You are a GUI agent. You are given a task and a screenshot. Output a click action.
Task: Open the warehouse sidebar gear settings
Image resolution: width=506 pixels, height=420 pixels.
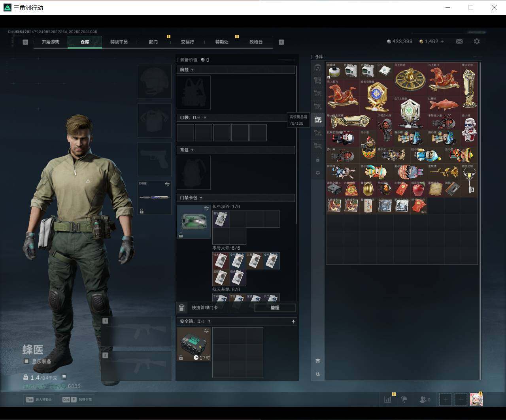click(x=318, y=173)
